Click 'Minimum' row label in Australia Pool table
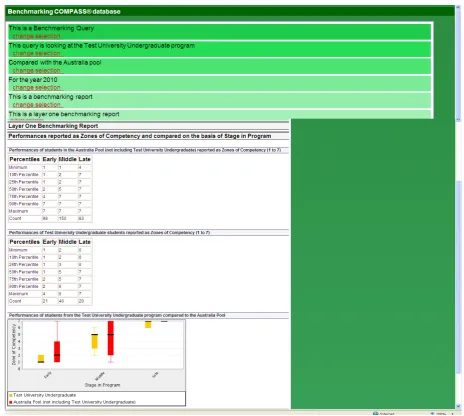Image resolution: width=464 pixels, height=416 pixels. tap(18, 167)
